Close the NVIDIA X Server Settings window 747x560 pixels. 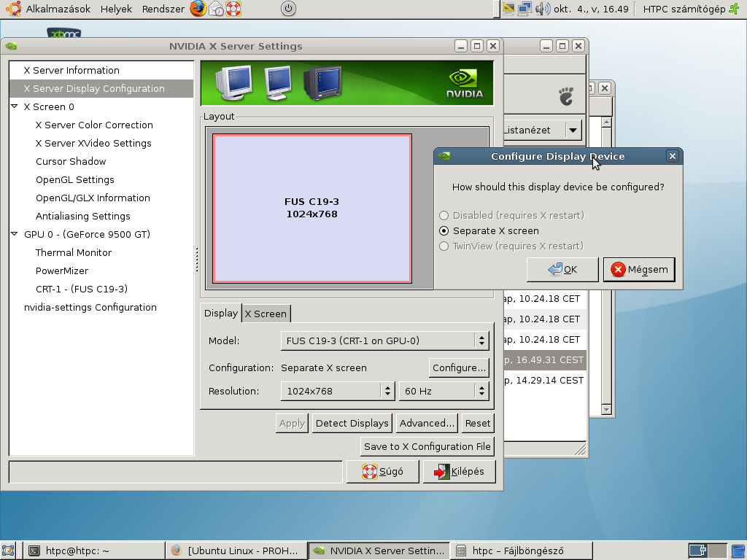(493, 46)
